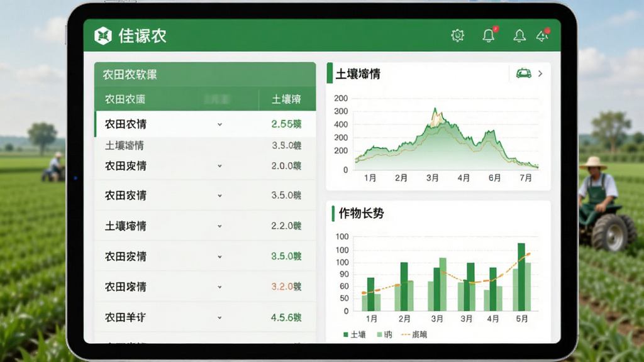Click '5月' on the bar chart axis
644x362 pixels.
[522, 319]
